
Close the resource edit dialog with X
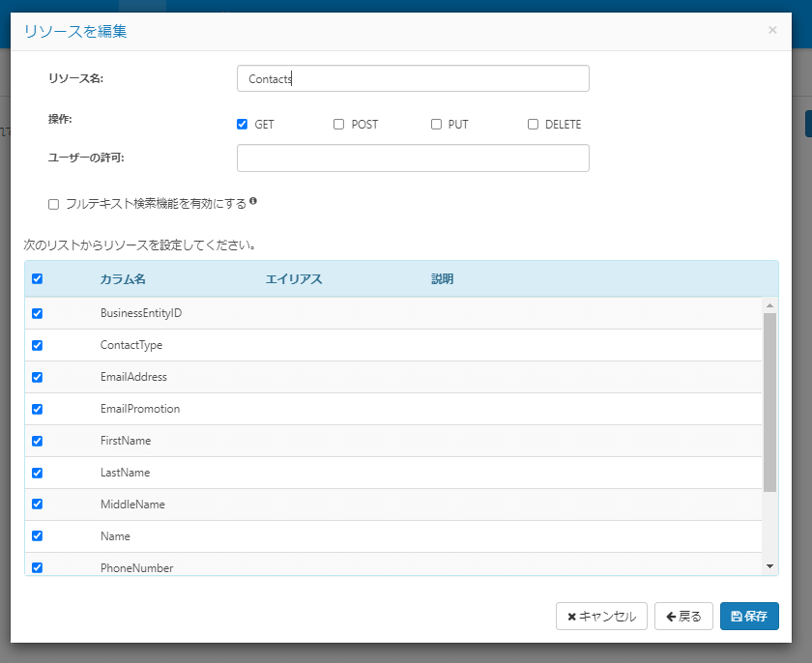tap(772, 30)
